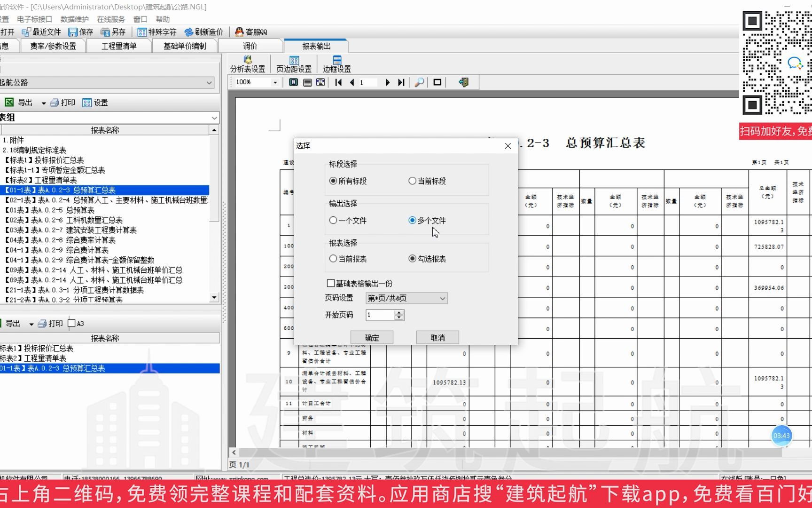Image resolution: width=812 pixels, height=508 pixels.
Task: Choose 一个文件 output option
Action: [348, 220]
